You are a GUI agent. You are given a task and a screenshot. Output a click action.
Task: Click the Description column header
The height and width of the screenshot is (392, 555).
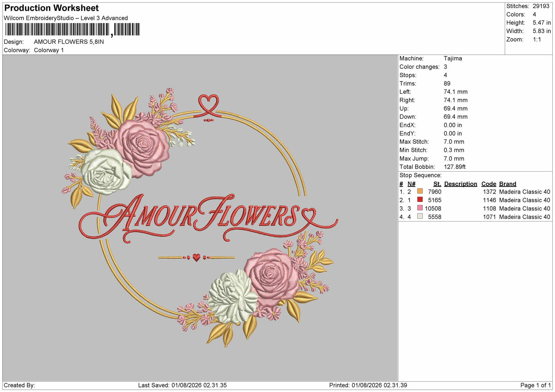pyautogui.click(x=461, y=184)
